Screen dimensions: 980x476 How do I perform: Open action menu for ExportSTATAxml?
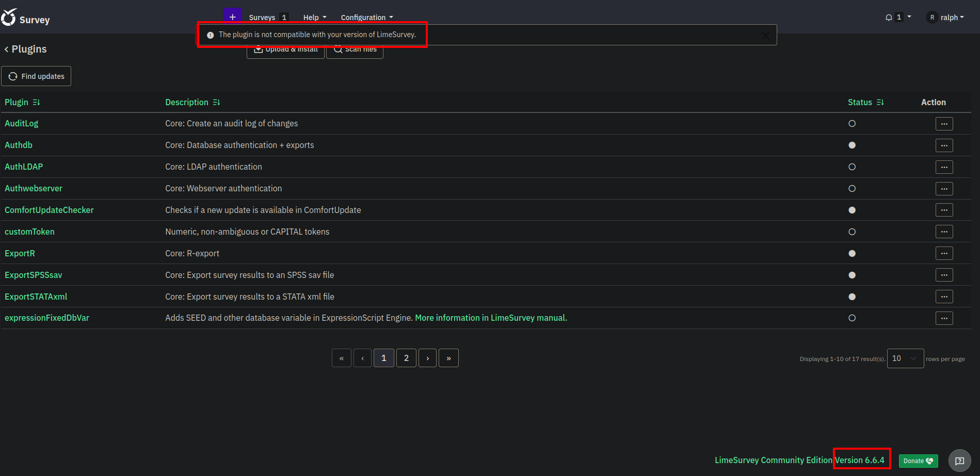[x=944, y=297]
